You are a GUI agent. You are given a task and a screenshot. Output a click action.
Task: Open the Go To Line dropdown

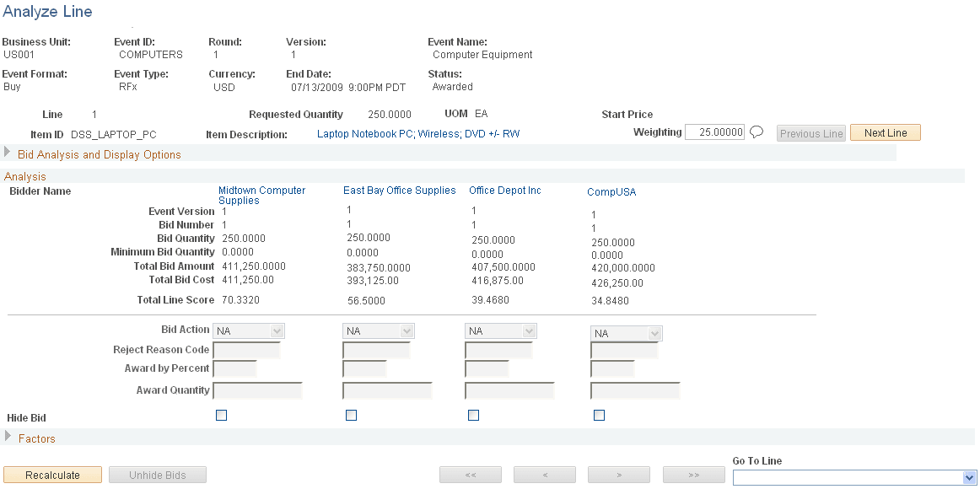(969, 477)
